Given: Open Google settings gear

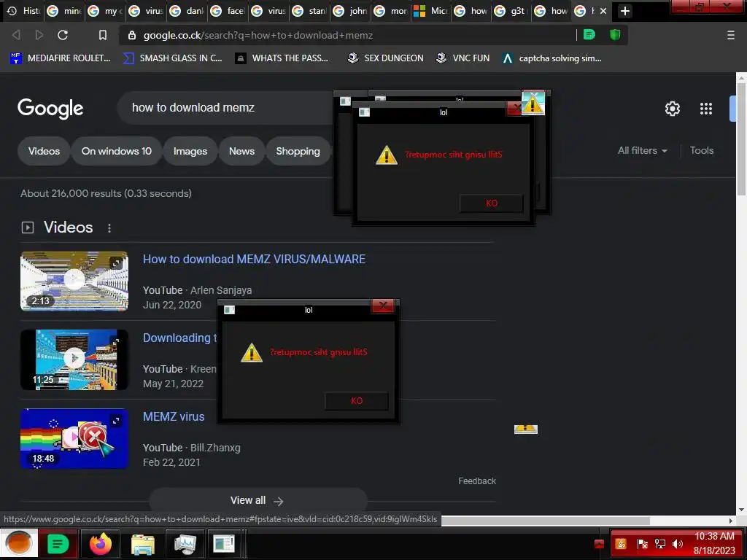Looking at the screenshot, I should (x=672, y=109).
